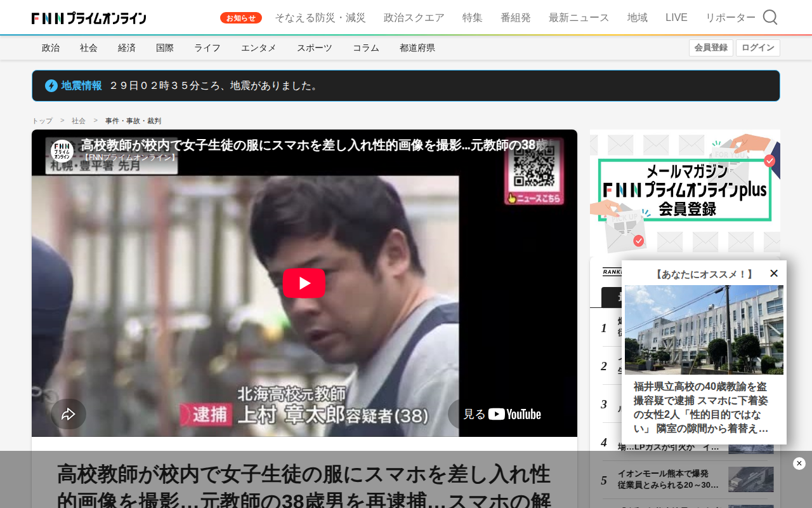The image size is (812, 508).
Task: Close the あなたにオススメ popup
Action: click(x=774, y=273)
